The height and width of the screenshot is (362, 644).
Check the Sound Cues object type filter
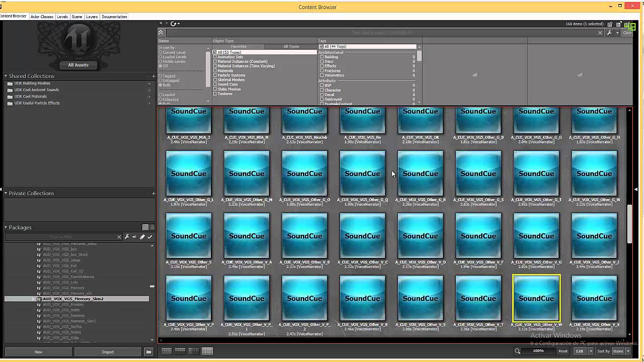tap(215, 84)
